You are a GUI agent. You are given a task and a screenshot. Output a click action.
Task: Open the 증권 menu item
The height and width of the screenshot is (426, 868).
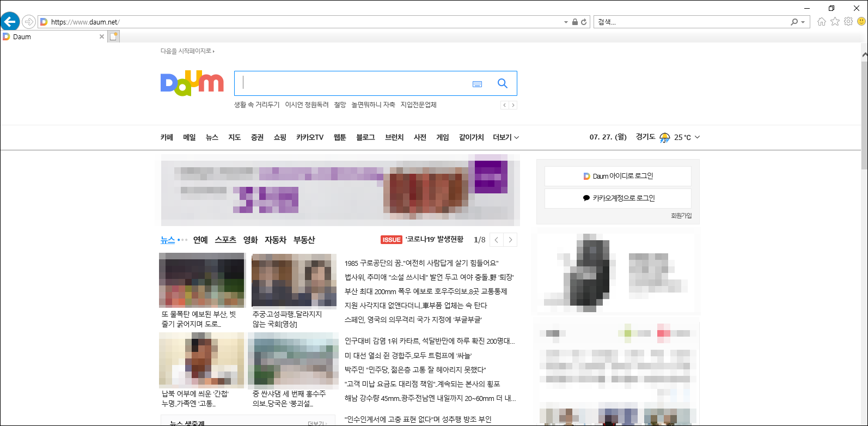[x=257, y=137]
